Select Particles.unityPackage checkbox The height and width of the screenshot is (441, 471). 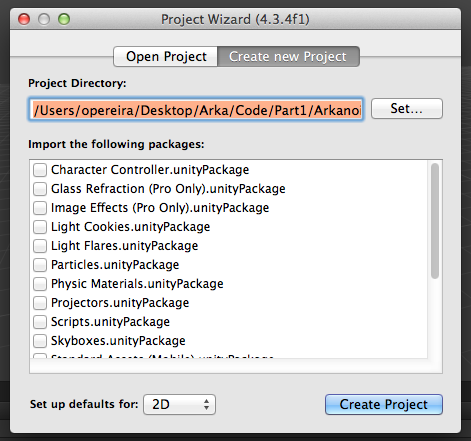(40, 265)
